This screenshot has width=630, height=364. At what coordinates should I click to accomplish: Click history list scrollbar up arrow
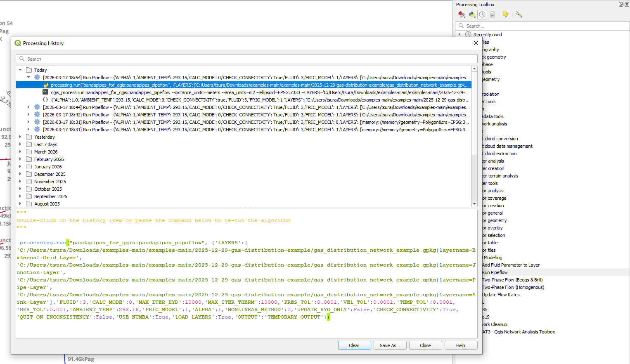[x=474, y=69]
